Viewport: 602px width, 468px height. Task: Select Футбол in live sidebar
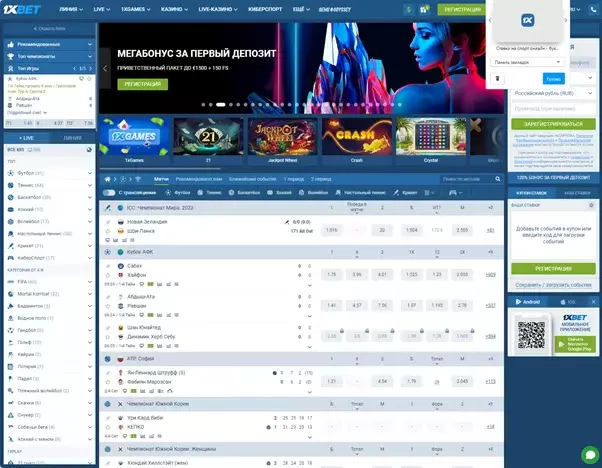(50, 173)
